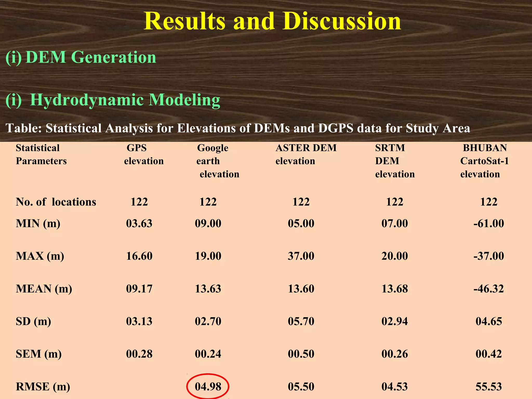This screenshot has width=532, height=399.
Task: Click the 122 count under GPS elevation
Action: [x=139, y=202]
